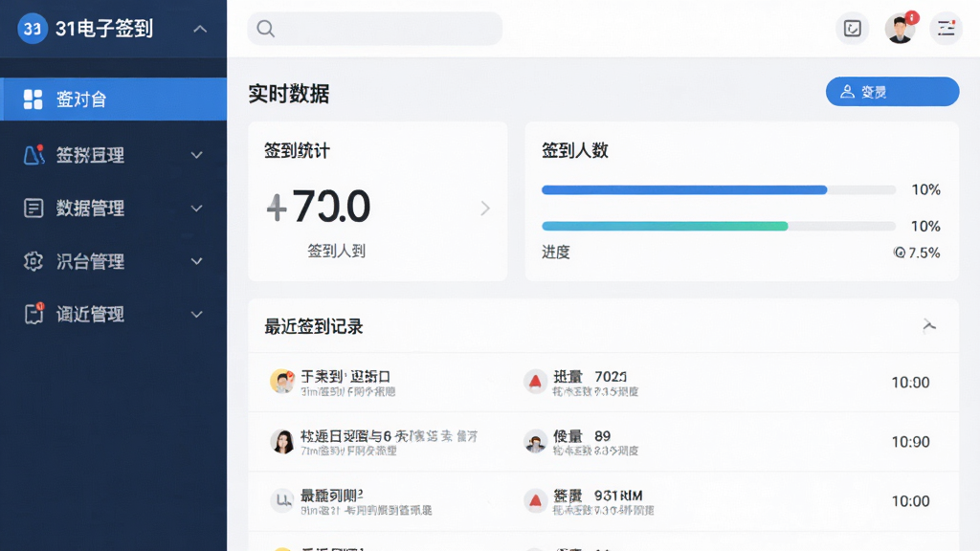980x551 pixels.
Task: Click the second sidebar item's icon with red dot
Action: click(33, 154)
